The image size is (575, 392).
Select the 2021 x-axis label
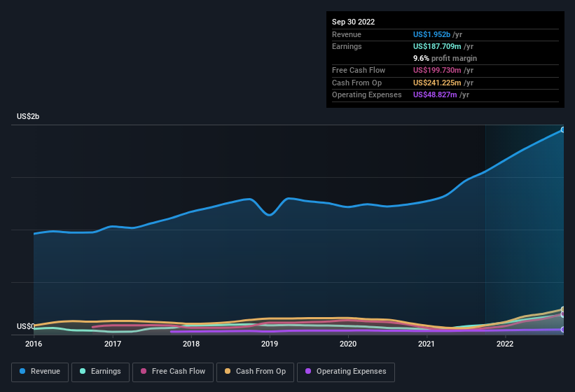(427, 344)
